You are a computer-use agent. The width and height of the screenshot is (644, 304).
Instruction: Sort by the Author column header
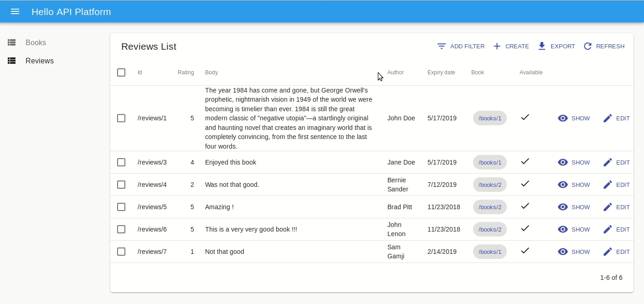pyautogui.click(x=396, y=72)
